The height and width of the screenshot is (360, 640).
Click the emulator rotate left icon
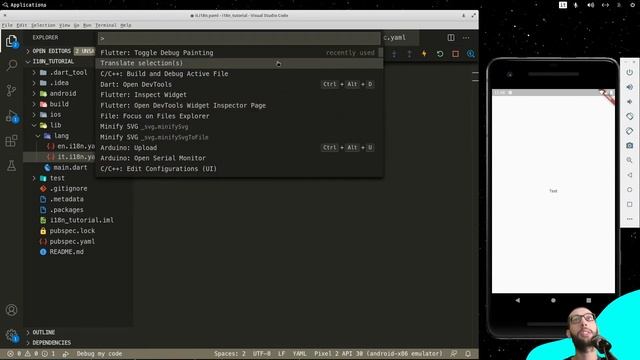(629, 116)
